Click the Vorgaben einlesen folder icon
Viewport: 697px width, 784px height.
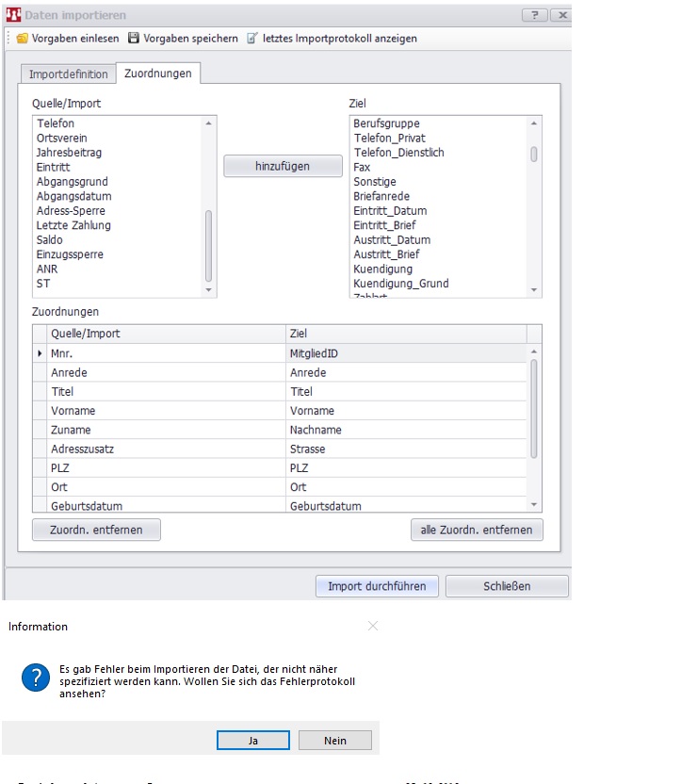(x=22, y=39)
